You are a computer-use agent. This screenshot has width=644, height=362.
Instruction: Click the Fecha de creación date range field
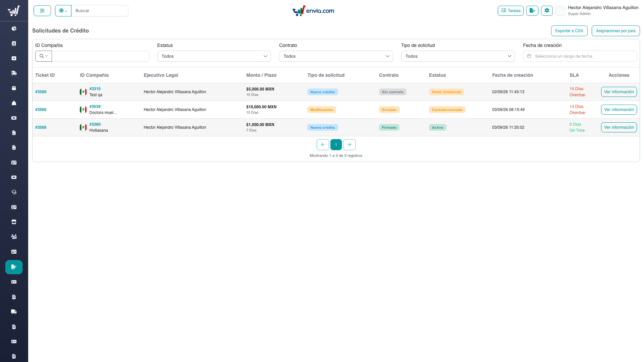[580, 56]
